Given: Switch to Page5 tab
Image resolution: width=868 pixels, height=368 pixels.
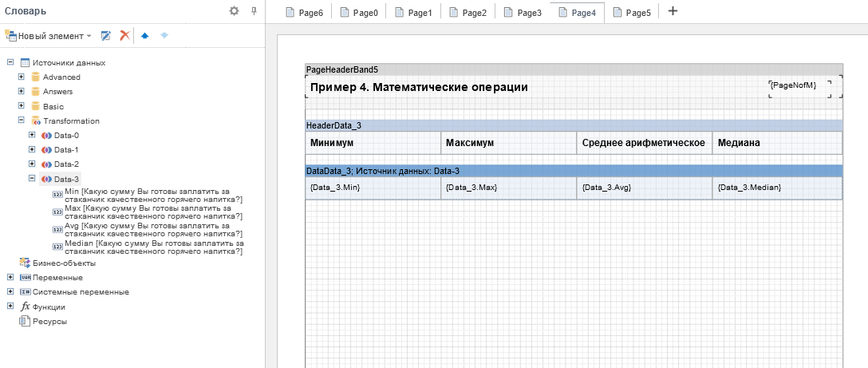Looking at the screenshot, I should click(629, 12).
